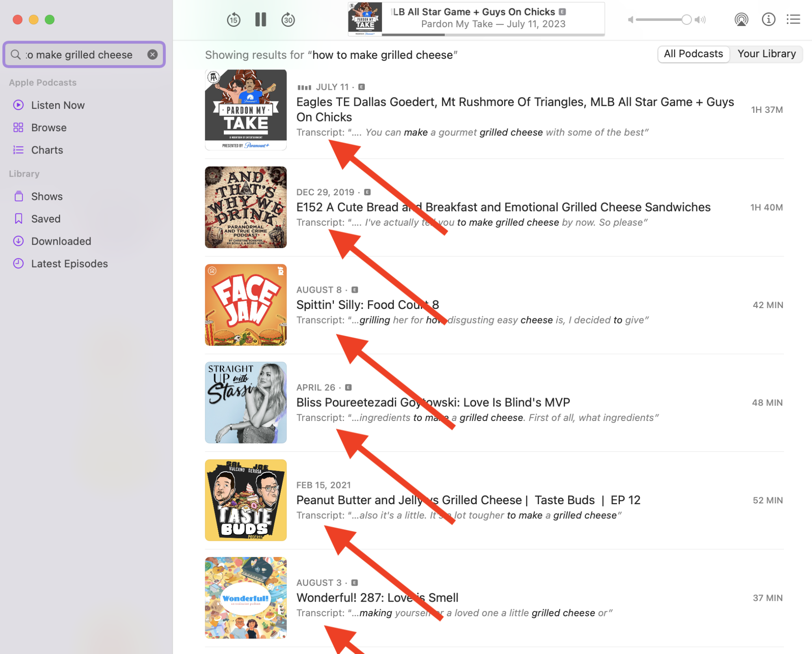The image size is (812, 654).
Task: Click the now-playing bars icon beside JULY 11
Action: tap(304, 87)
